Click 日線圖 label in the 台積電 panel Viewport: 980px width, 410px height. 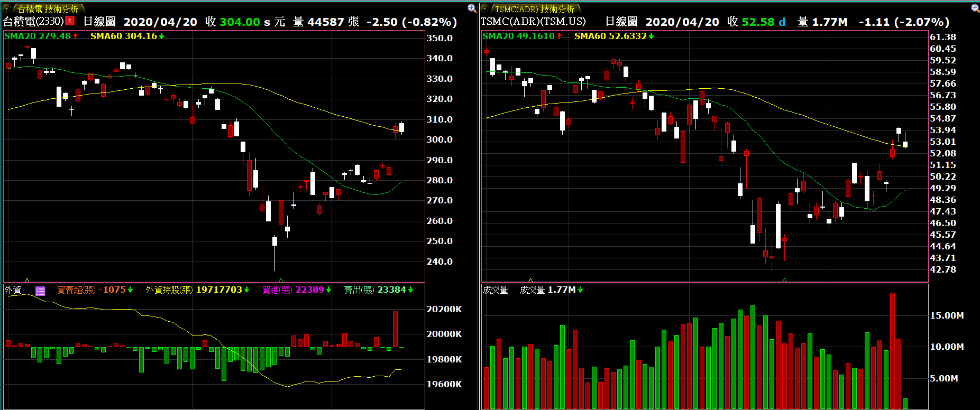point(99,22)
